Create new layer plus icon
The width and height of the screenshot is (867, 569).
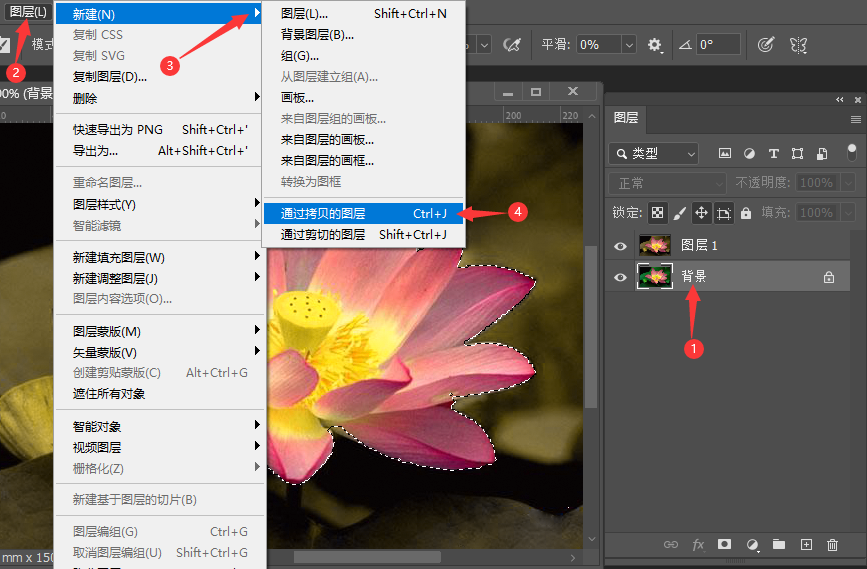point(806,545)
